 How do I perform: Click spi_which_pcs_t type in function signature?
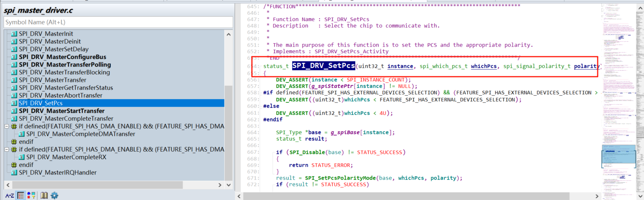point(443,66)
